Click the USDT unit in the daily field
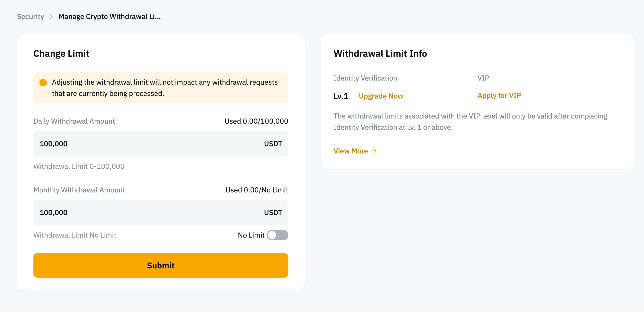Screen dimensions: 644x312 [273, 144]
